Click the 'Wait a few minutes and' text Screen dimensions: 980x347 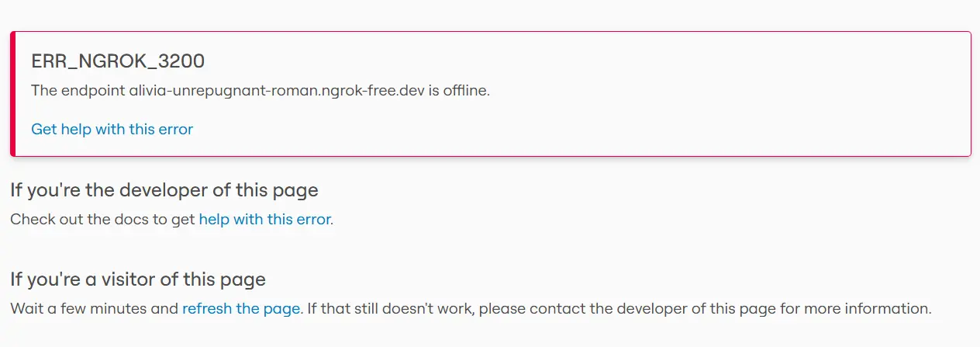[x=94, y=308]
